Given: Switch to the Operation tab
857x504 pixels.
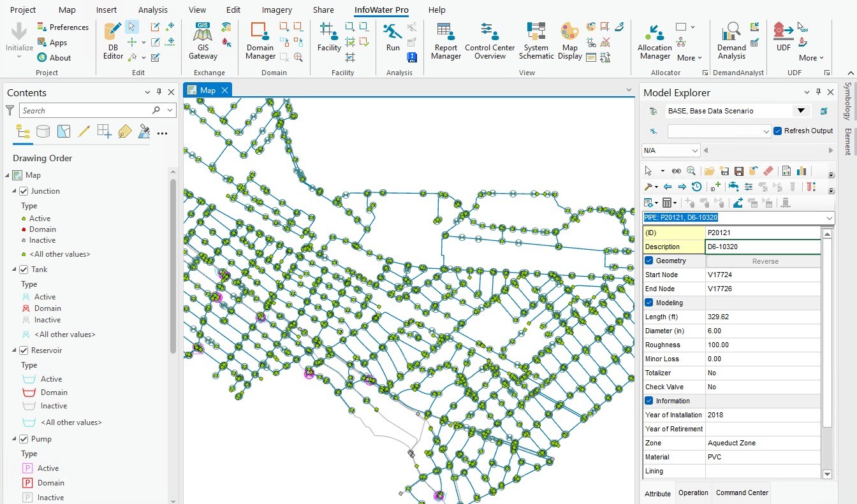Looking at the screenshot, I should pos(693,493).
